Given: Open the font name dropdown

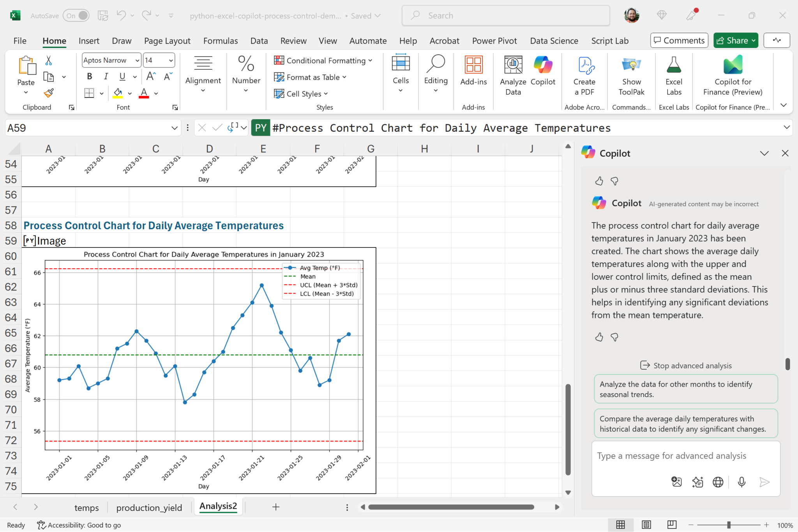Looking at the screenshot, I should 137,60.
